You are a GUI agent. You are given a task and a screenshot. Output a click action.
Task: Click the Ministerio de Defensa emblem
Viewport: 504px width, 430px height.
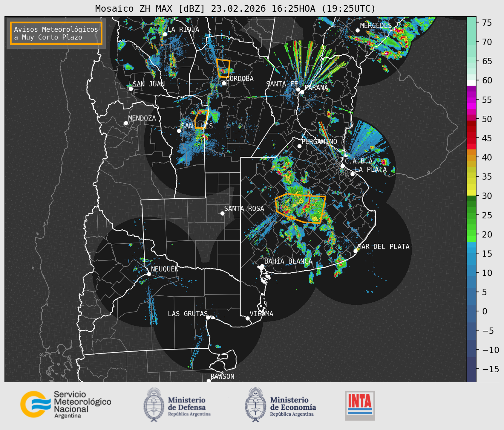(154, 405)
